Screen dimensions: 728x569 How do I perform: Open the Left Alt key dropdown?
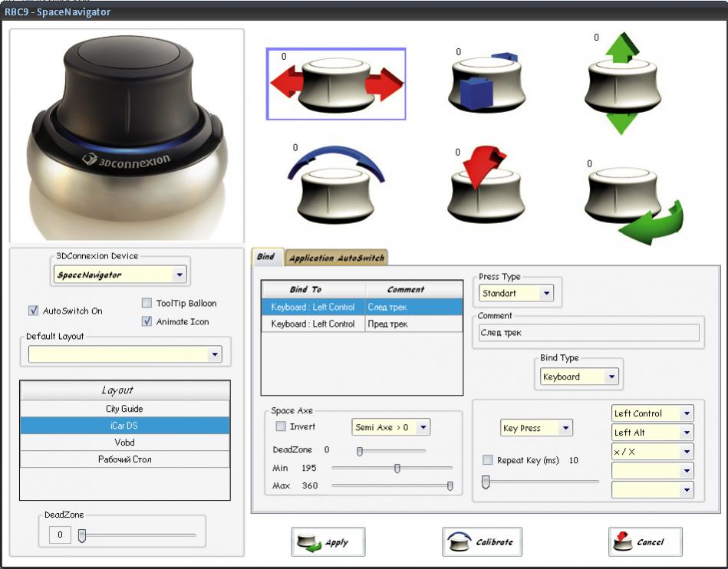pos(653,433)
